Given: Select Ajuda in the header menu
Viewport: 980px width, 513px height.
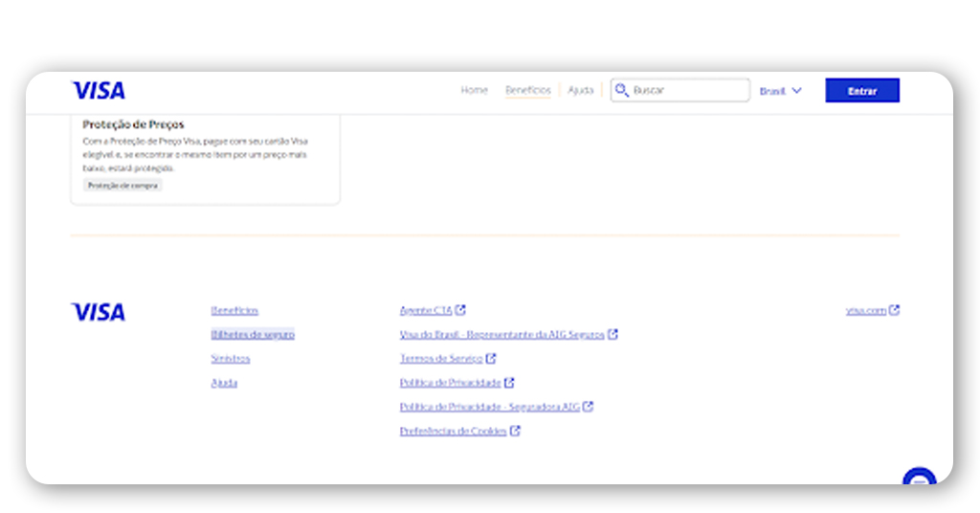Looking at the screenshot, I should pyautogui.click(x=581, y=90).
